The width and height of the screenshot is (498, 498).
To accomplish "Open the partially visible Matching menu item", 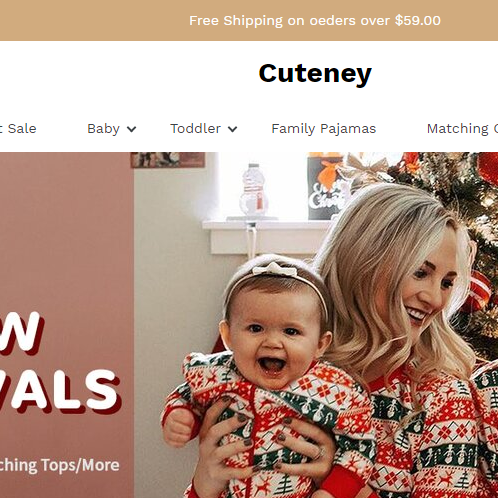I will coord(462,129).
